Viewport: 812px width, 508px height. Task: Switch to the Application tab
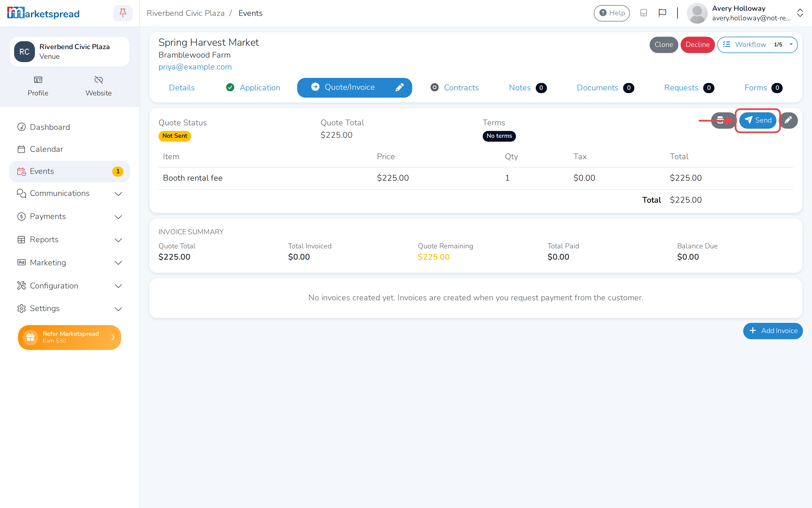coord(253,88)
